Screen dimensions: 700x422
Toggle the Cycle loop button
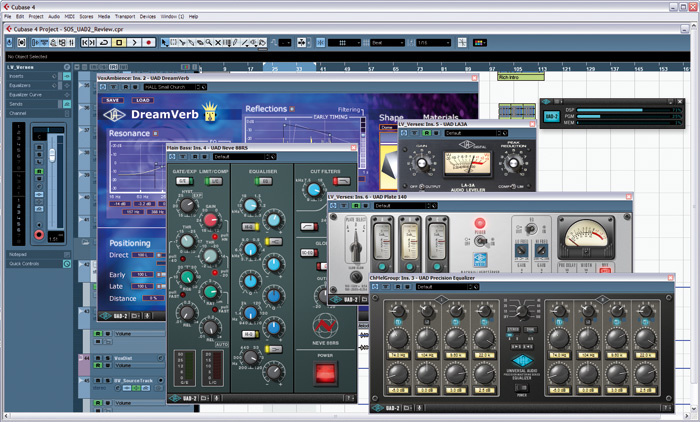[105, 43]
